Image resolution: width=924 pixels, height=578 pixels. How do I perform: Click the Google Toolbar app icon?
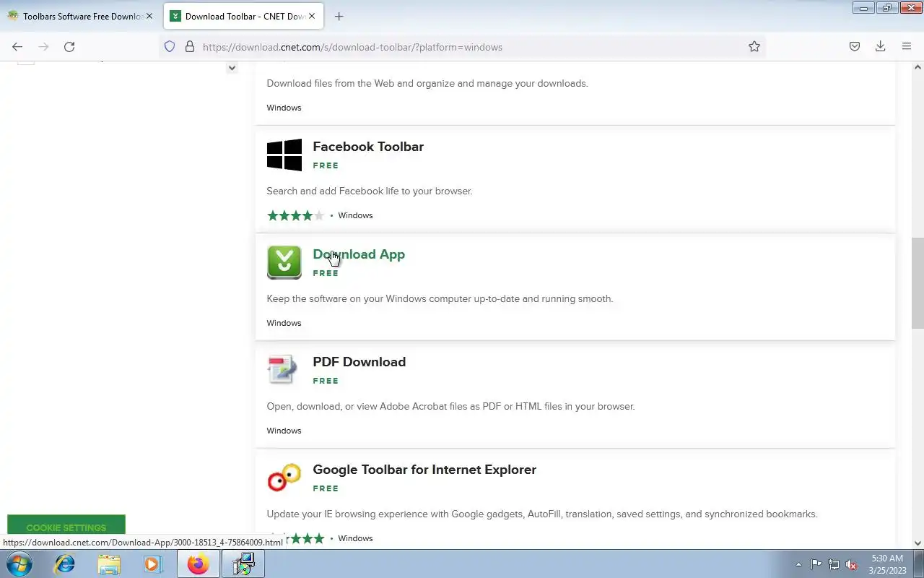[284, 478]
